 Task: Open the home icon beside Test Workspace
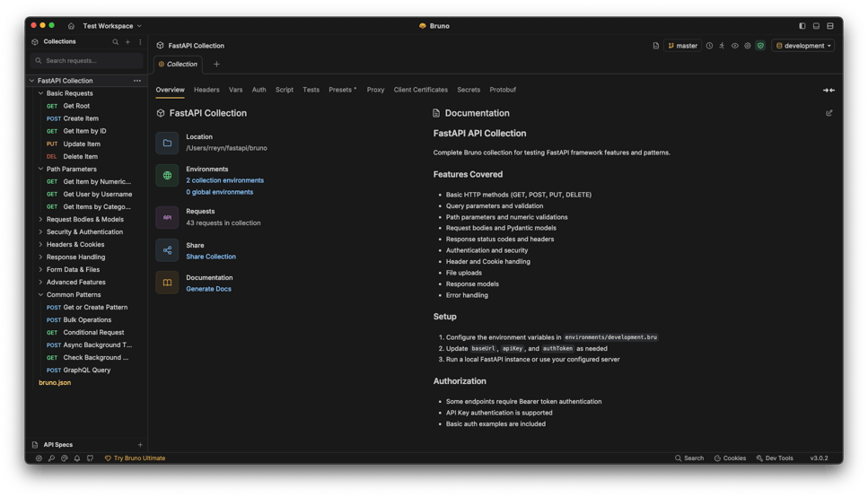(x=71, y=26)
